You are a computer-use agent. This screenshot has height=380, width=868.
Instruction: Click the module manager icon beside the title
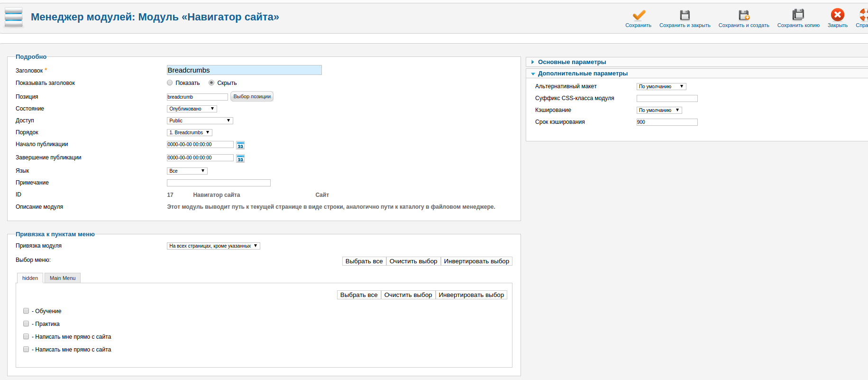tap(14, 17)
